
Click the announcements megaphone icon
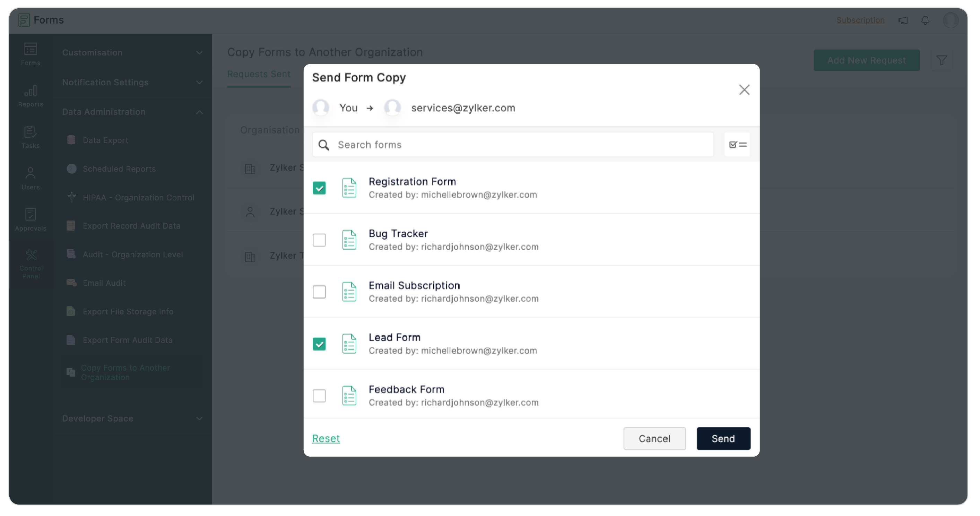903,20
